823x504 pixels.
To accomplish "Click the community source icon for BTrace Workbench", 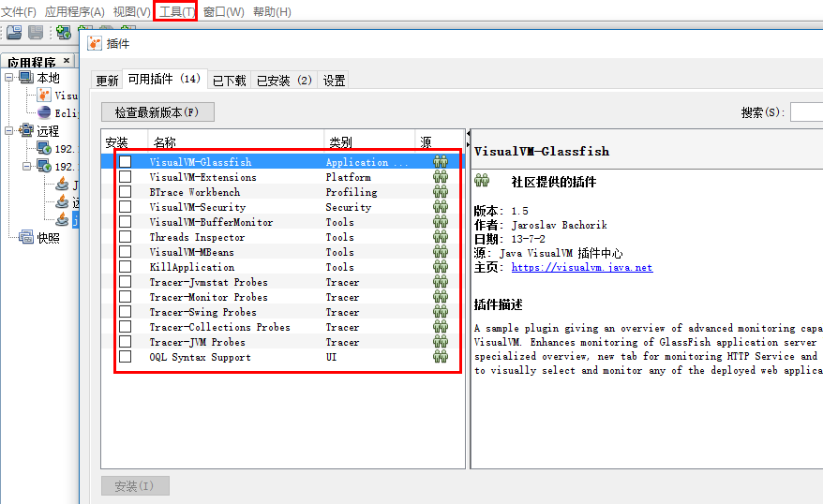I will pyautogui.click(x=441, y=192).
